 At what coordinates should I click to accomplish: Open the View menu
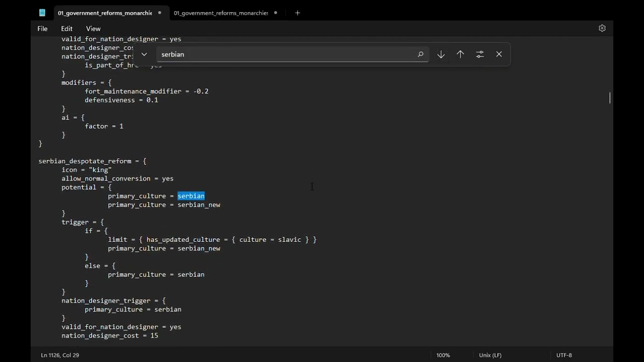(93, 29)
